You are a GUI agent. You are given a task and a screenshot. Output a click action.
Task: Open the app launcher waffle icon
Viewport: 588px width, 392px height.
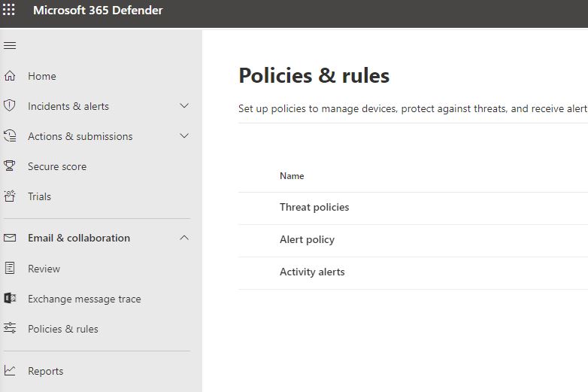tap(8, 10)
